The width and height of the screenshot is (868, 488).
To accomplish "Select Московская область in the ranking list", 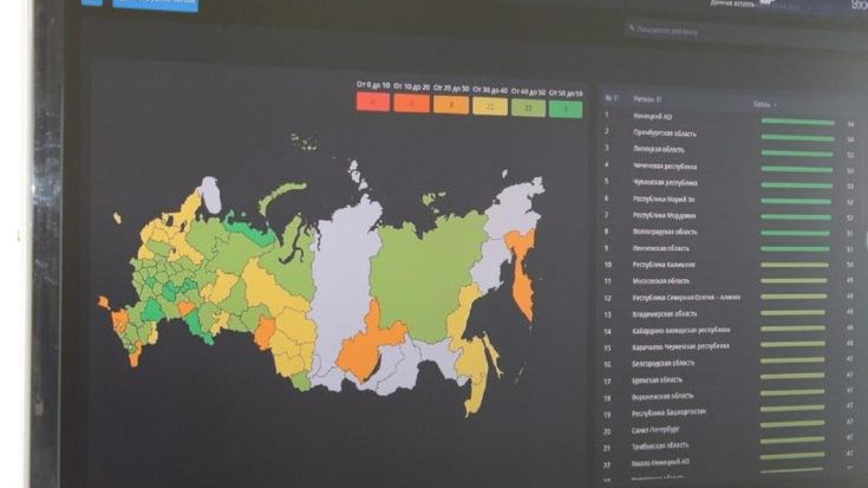I will pos(661,281).
